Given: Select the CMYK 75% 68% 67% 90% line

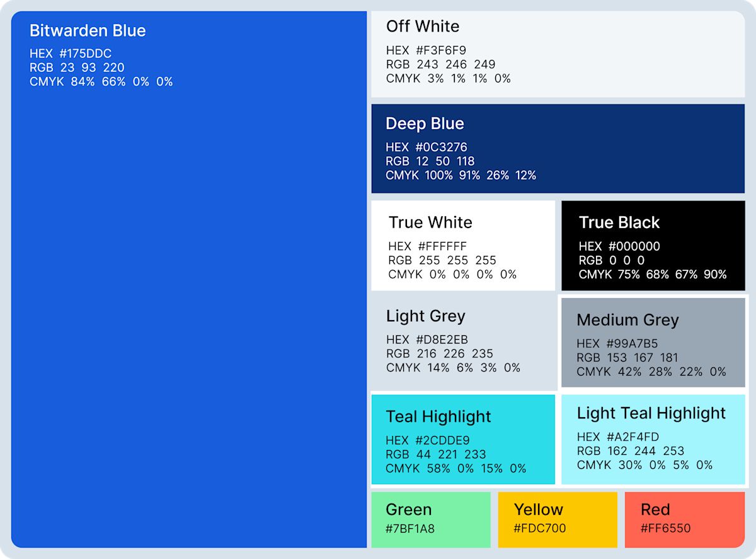Looking at the screenshot, I should [653, 275].
